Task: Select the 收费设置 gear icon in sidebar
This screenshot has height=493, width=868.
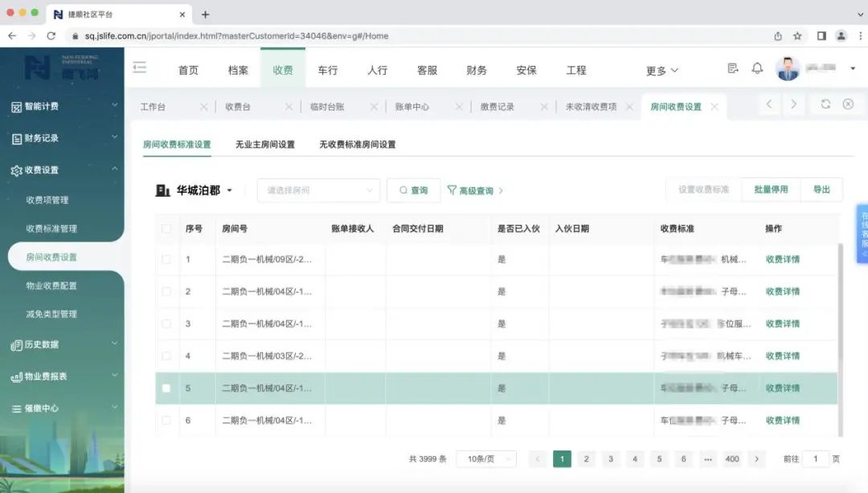Action: click(18, 169)
